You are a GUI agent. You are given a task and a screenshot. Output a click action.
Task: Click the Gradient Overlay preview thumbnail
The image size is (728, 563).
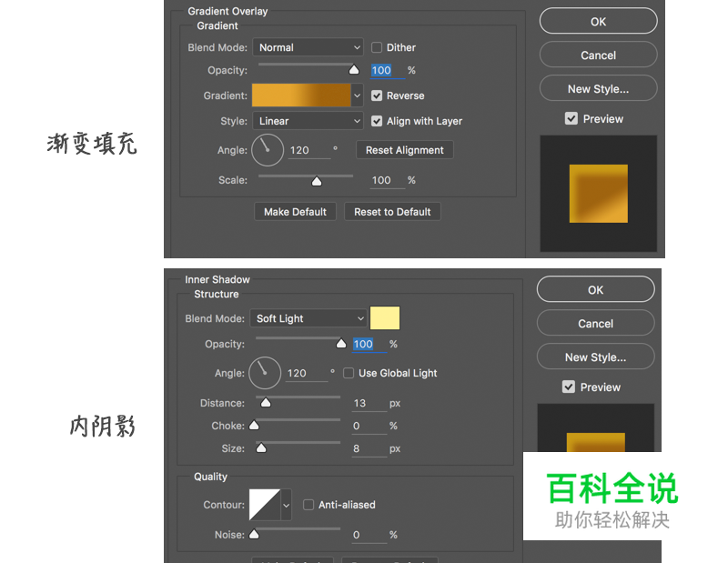(x=598, y=193)
